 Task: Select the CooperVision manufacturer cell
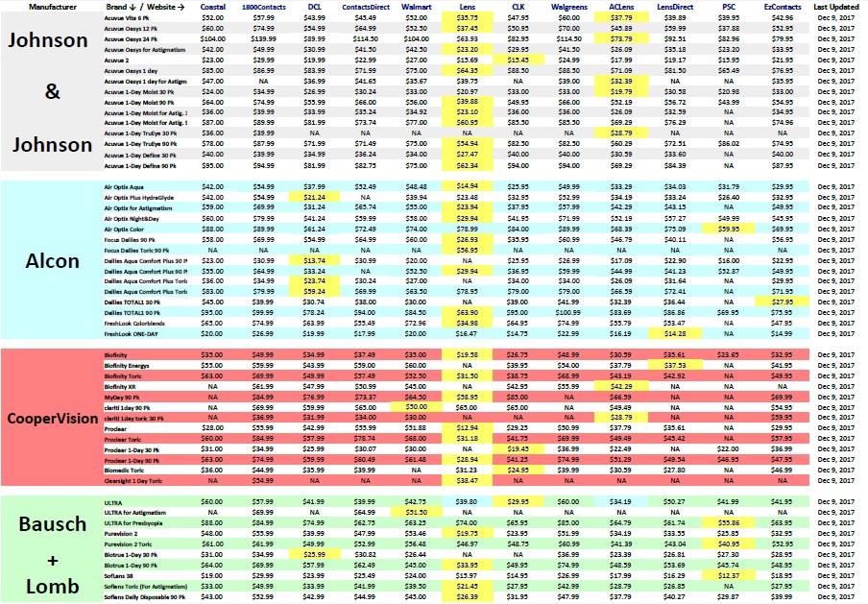click(52, 419)
